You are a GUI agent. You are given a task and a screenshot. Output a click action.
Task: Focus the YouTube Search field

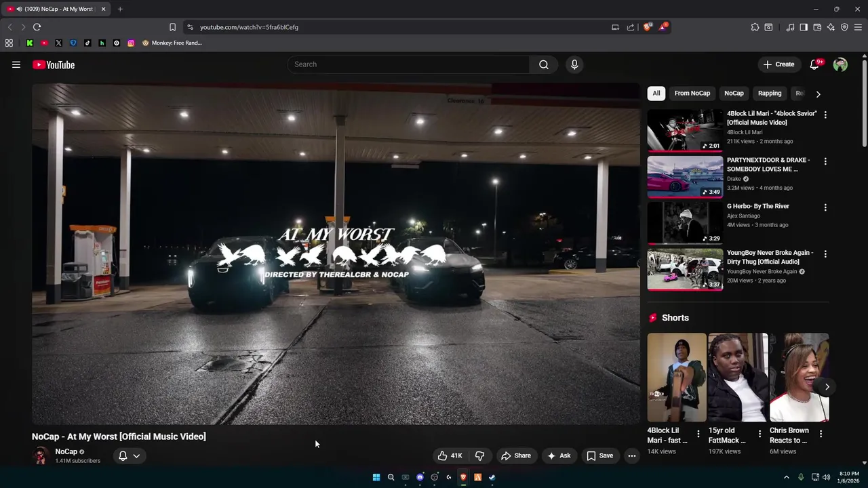(409, 64)
